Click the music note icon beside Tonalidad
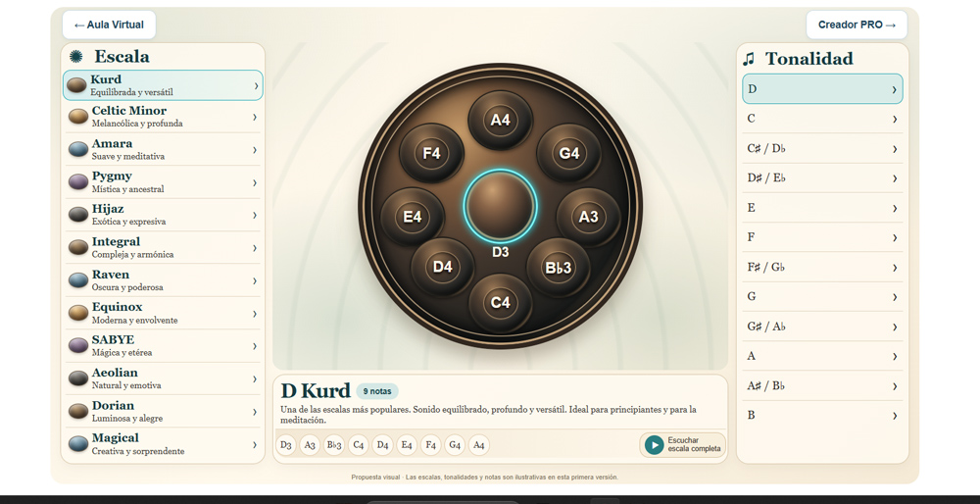 748,60
